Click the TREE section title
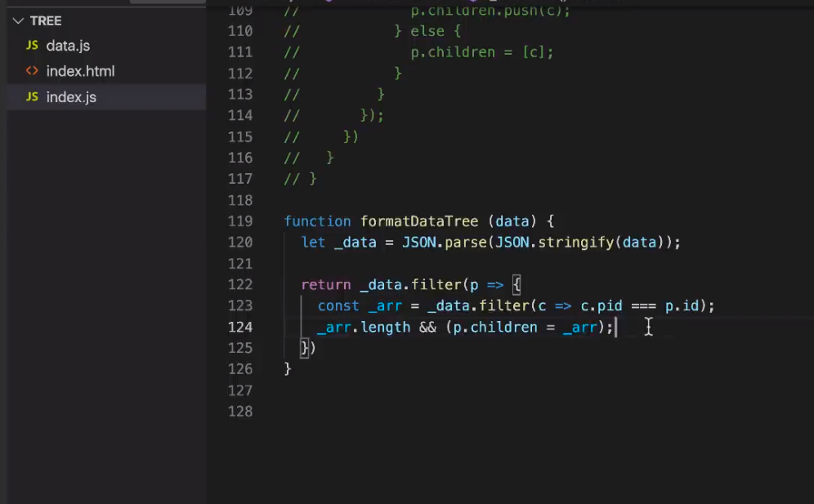This screenshot has width=814, height=504. pos(46,20)
